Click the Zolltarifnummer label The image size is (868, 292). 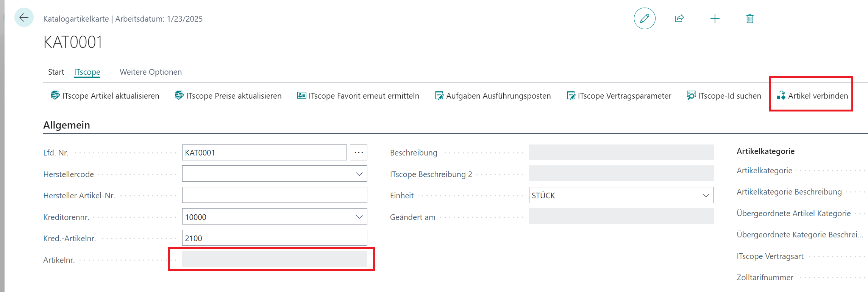coord(765,278)
